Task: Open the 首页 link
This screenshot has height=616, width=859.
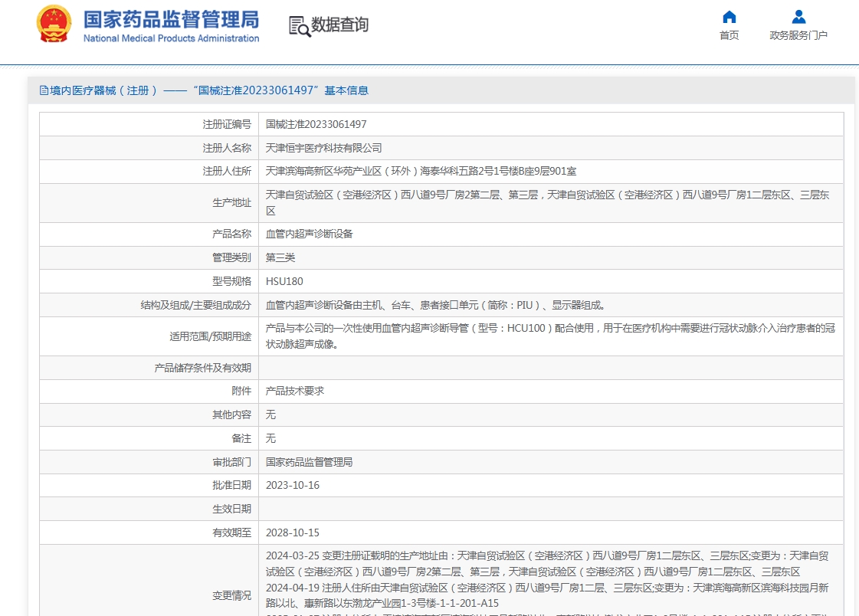Action: [729, 35]
